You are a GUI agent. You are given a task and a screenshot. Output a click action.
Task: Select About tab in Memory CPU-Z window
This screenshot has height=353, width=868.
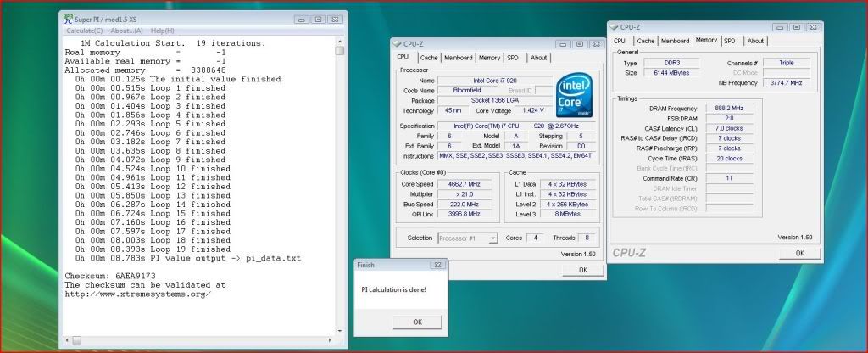755,41
